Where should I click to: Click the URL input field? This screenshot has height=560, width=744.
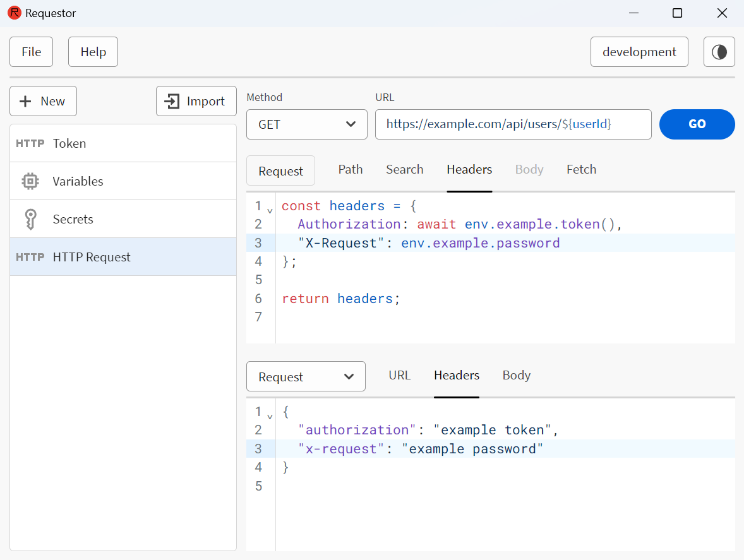[513, 124]
